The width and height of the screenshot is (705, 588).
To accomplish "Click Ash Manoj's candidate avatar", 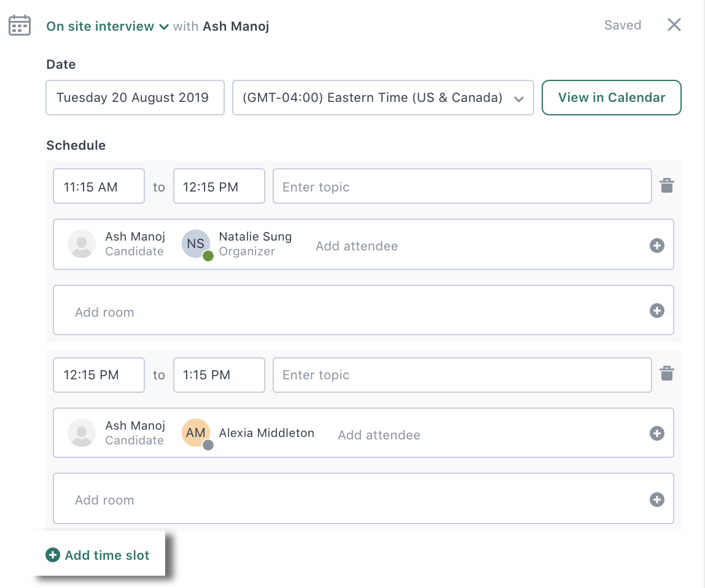I will [82, 243].
